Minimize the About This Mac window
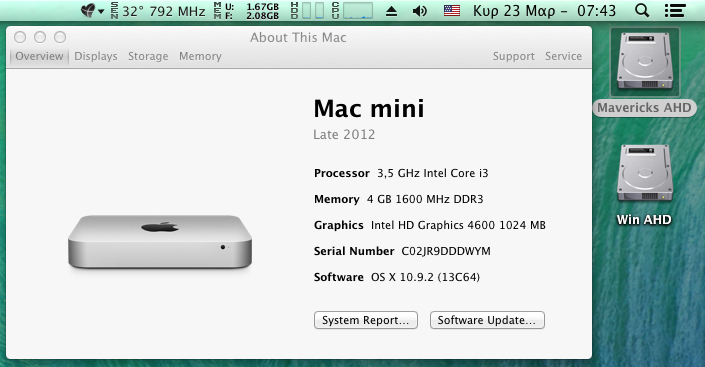Image resolution: width=705 pixels, height=367 pixels. [40, 37]
